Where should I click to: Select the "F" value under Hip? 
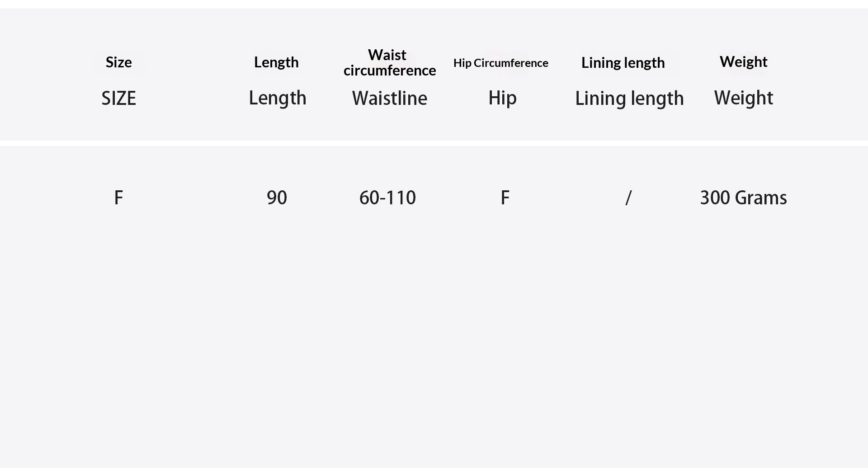click(505, 198)
